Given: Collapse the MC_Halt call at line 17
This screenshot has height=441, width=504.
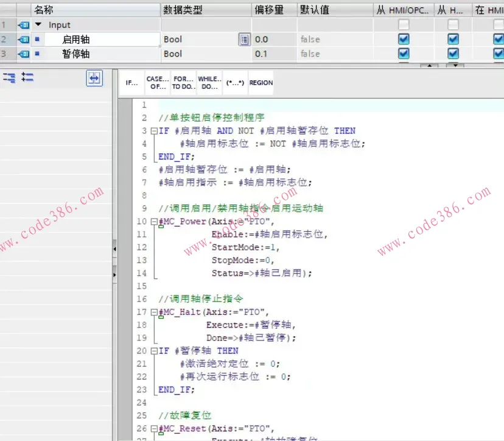Looking at the screenshot, I should 154,312.
